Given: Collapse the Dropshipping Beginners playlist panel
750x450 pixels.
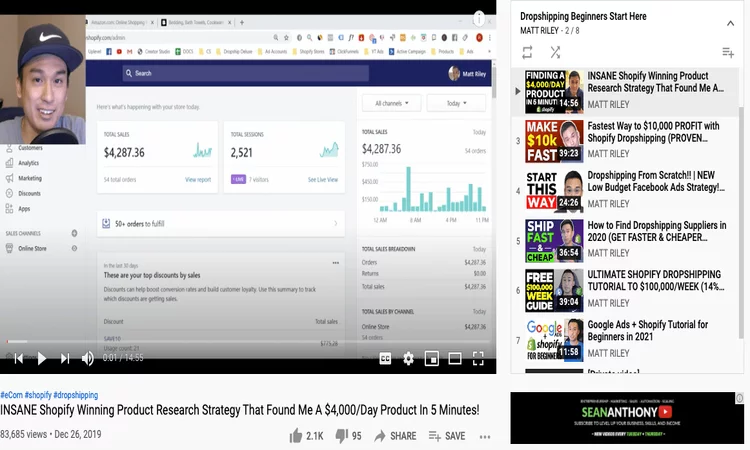Looking at the screenshot, I should click(x=730, y=23).
